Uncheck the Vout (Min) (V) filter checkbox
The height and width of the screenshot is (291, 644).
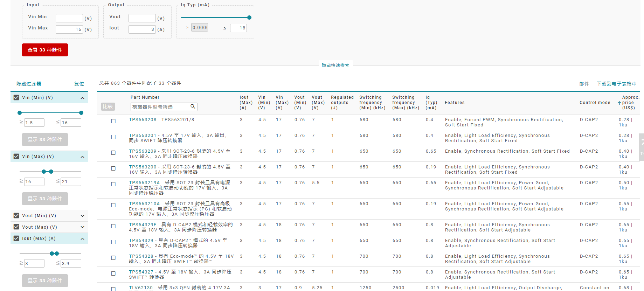(x=16, y=216)
